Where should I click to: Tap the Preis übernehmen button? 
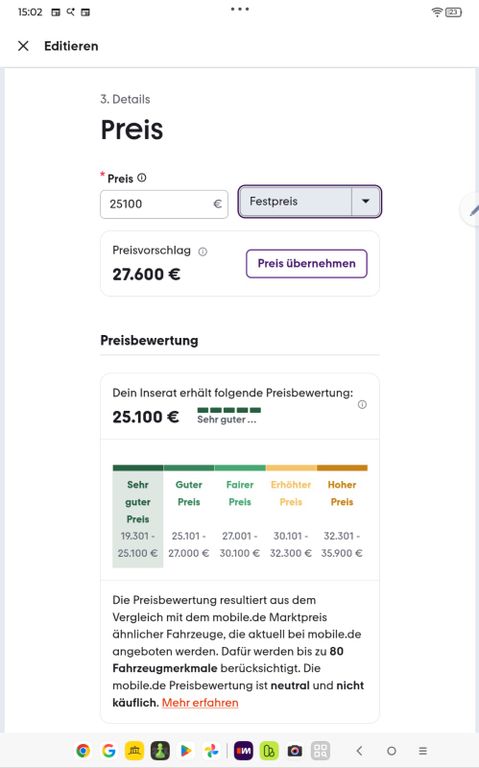(x=307, y=264)
